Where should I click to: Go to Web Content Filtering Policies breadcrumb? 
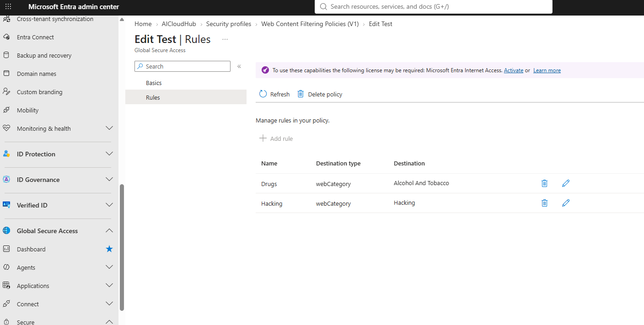click(x=310, y=24)
